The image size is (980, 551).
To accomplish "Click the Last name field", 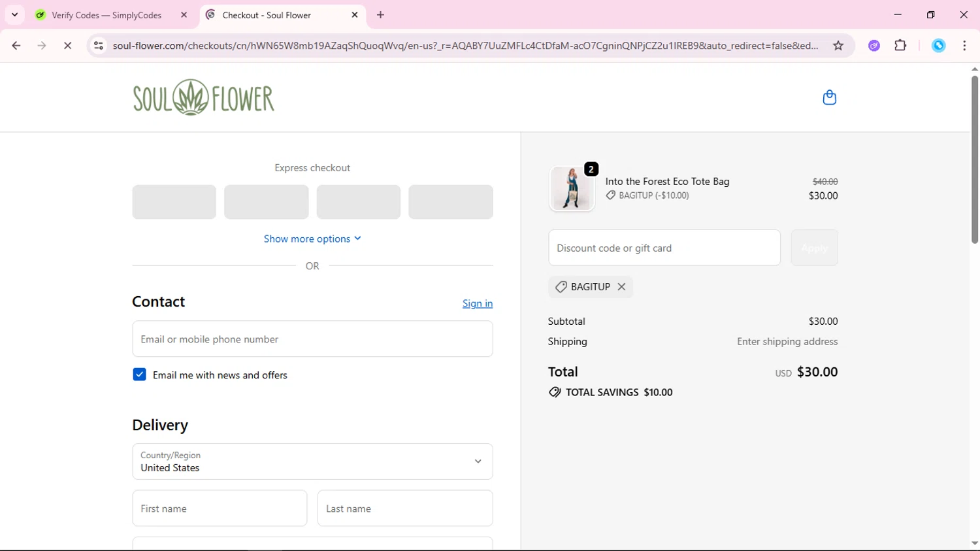I will tap(405, 508).
